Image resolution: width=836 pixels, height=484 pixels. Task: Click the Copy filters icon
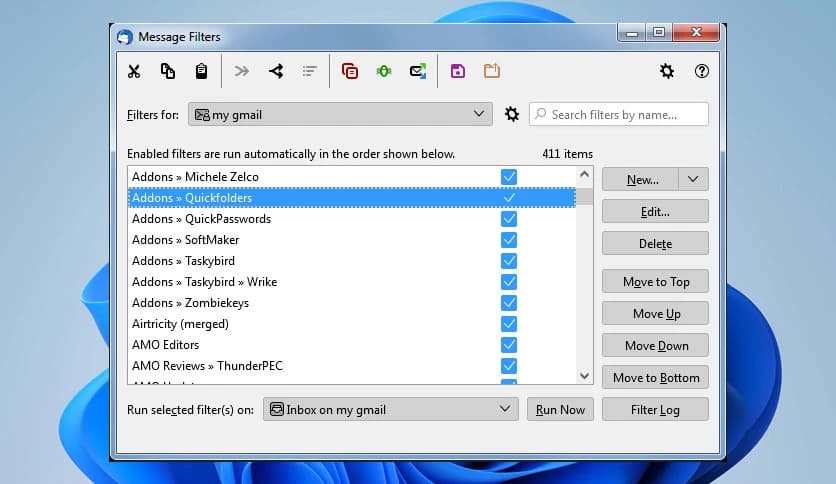tap(167, 71)
